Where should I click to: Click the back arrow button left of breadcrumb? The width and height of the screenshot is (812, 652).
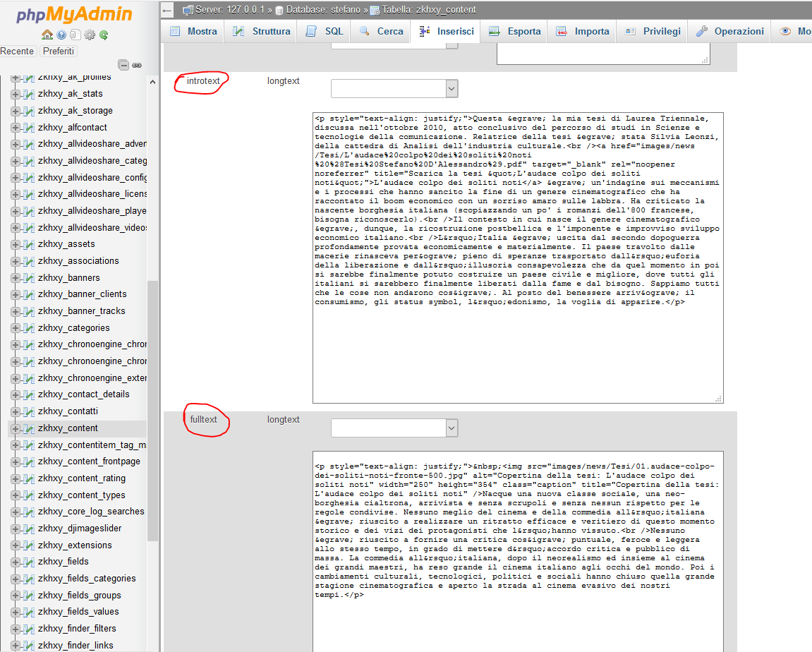click(166, 10)
